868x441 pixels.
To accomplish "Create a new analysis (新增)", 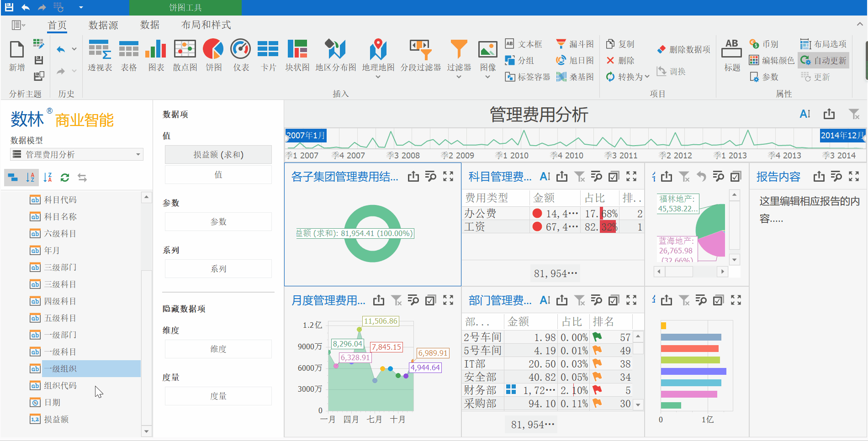I will [17, 56].
